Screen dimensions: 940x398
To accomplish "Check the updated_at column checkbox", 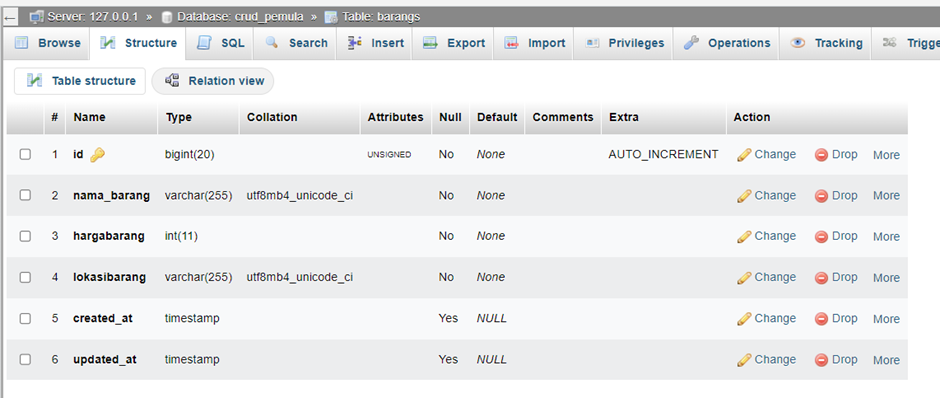I will (25, 359).
